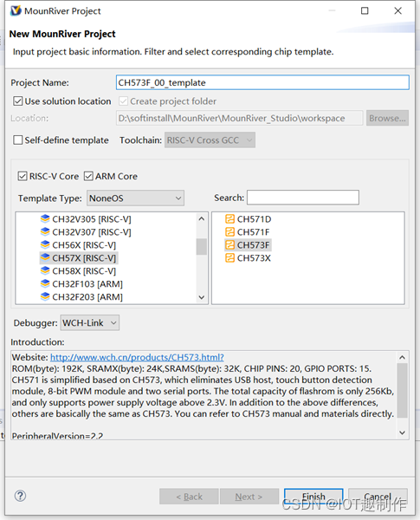Click the CH573F chip icon

click(229, 244)
